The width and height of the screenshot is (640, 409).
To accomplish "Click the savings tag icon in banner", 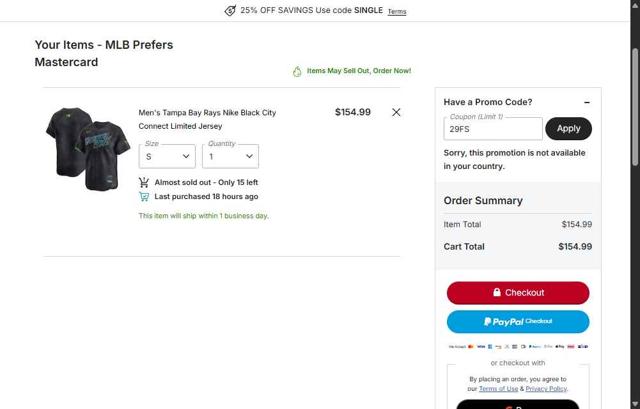I will (x=230, y=11).
